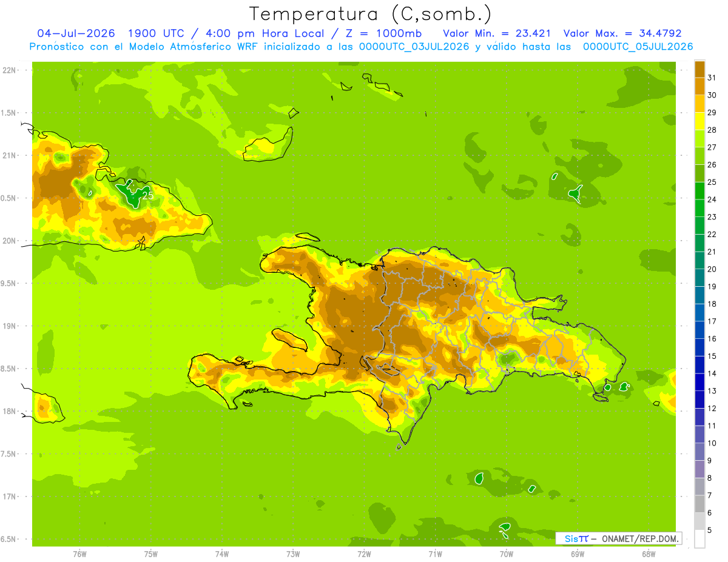Click the longitude label '70W'
This screenshot has height=562, width=728.
pyautogui.click(x=507, y=554)
